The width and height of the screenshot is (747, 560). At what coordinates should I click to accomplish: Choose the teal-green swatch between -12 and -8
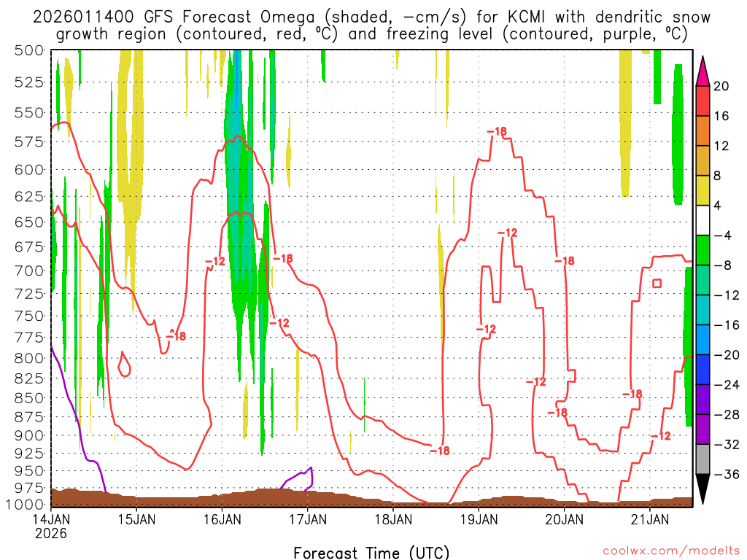pyautogui.click(x=703, y=280)
